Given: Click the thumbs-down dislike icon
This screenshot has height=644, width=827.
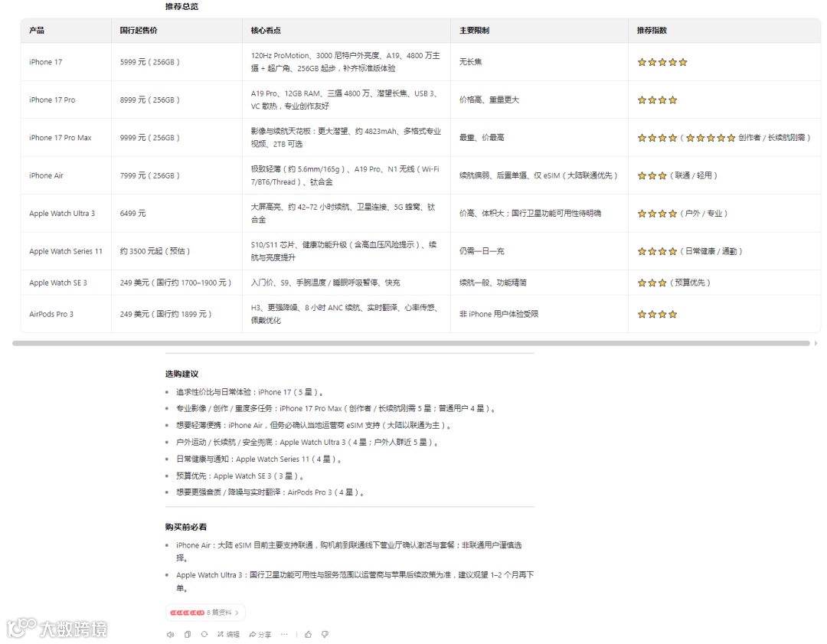Looking at the screenshot, I should tap(325, 634).
